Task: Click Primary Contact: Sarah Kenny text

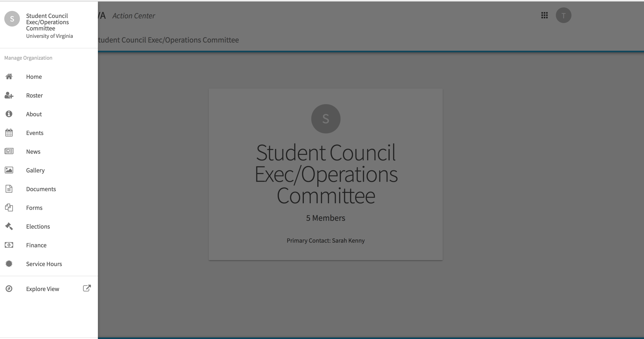Action: click(326, 240)
